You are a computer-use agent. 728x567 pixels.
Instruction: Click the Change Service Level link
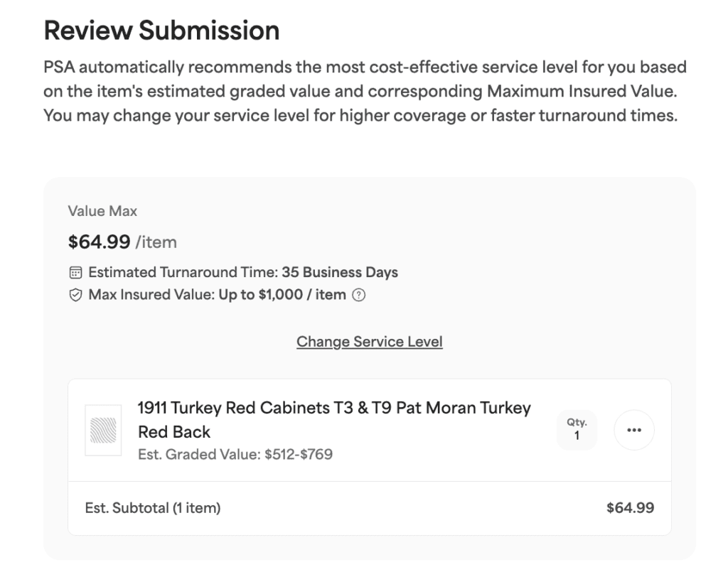[x=369, y=342]
